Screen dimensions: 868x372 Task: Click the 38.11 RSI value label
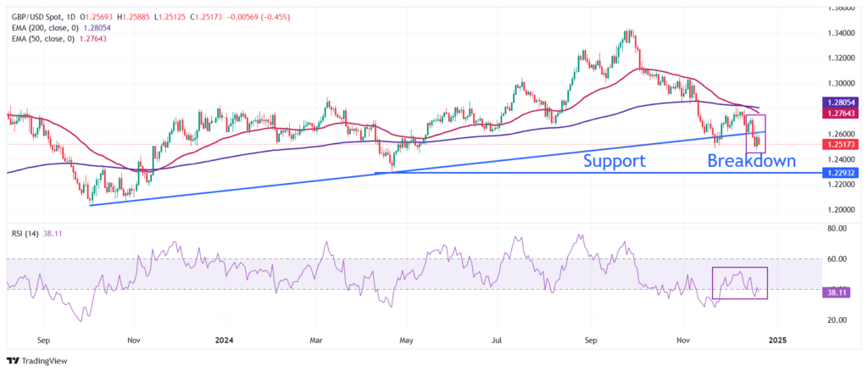[x=838, y=292]
